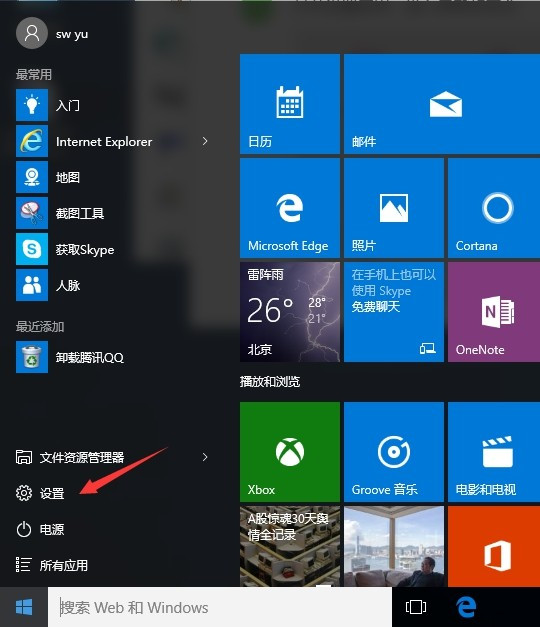Open the Mail (邮件) tile
540x627 pixels.
[x=442, y=104]
